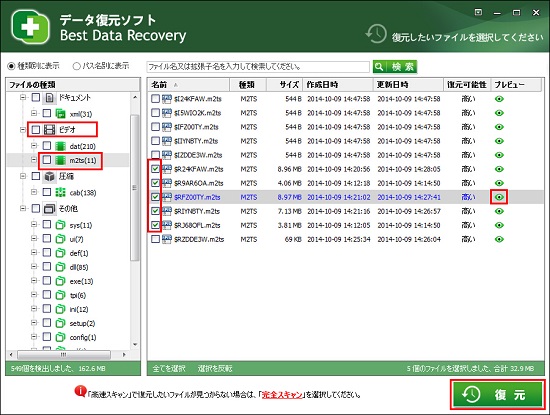Uncheck the box for $R9AR6OA.m2ts

pyautogui.click(x=155, y=183)
